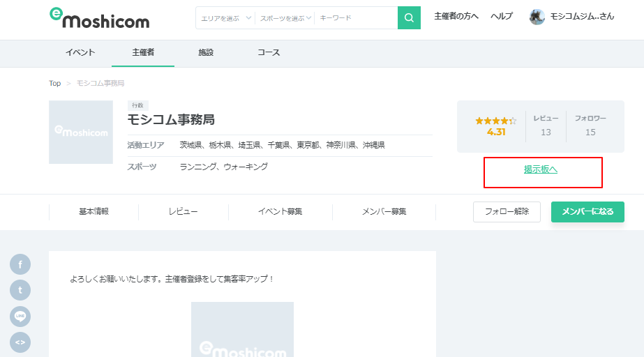Click the フォロー解除 button
This screenshot has height=357, width=644.
pos(507,212)
